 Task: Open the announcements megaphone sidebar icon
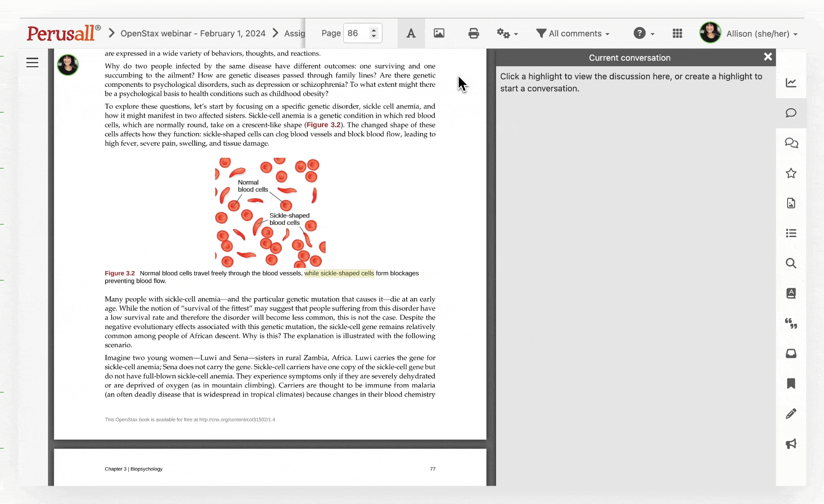(791, 443)
